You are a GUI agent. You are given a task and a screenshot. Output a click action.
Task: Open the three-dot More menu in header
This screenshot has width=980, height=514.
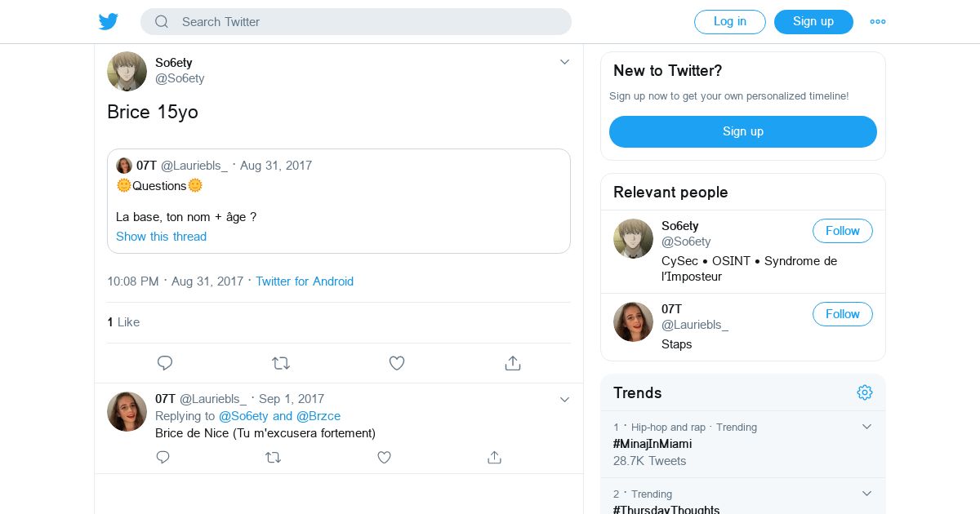[878, 22]
